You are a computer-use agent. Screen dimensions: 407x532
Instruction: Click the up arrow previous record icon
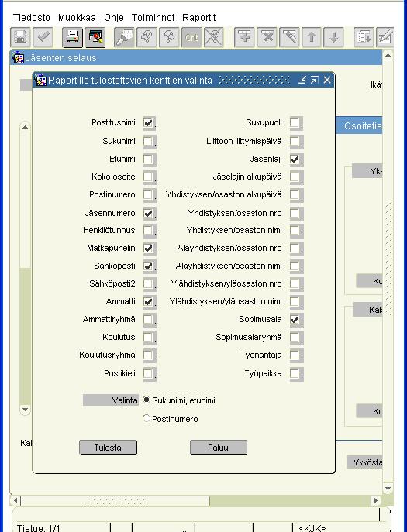tap(312, 36)
